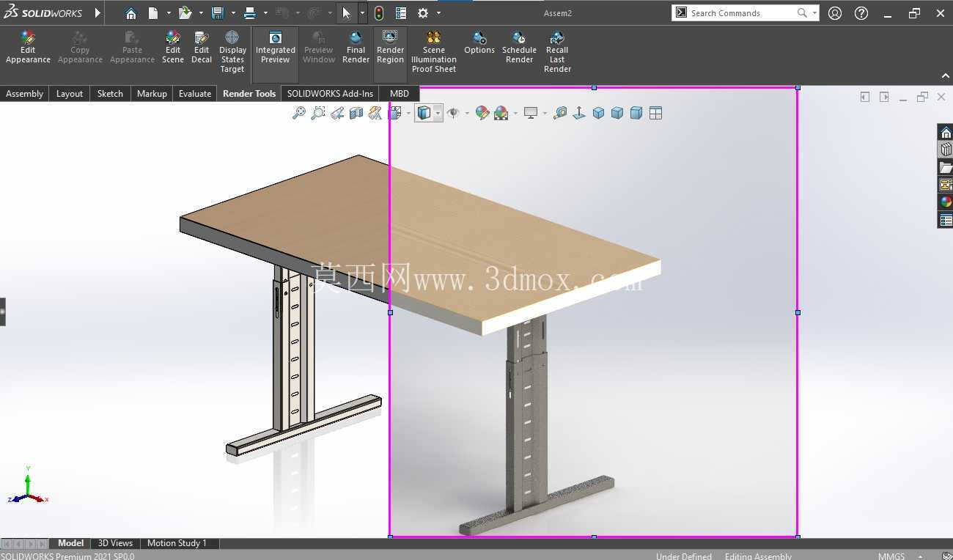Expand the SOLIDWORKS main menu arrow
Viewport: 953px width, 560px height.
[98, 13]
